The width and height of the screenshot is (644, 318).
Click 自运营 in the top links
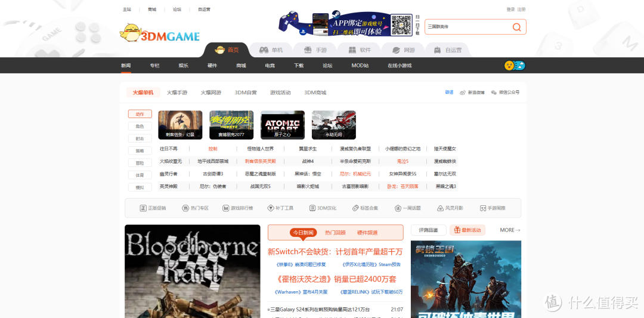(x=204, y=10)
